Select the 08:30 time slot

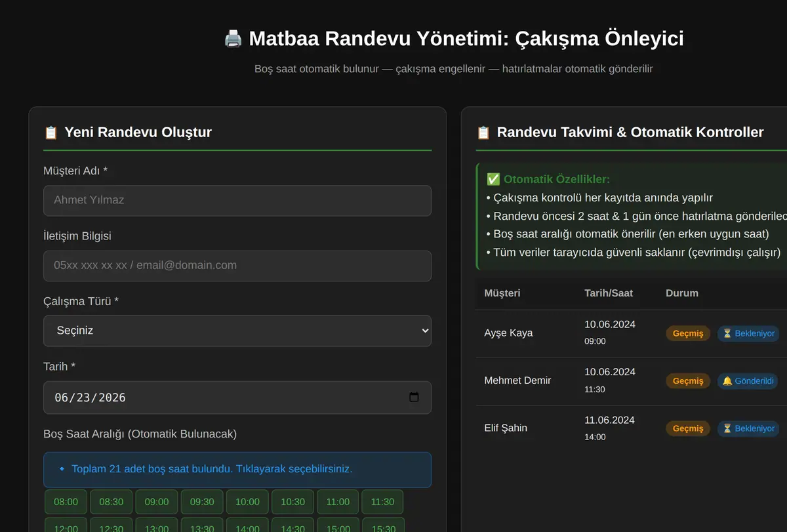tap(111, 502)
